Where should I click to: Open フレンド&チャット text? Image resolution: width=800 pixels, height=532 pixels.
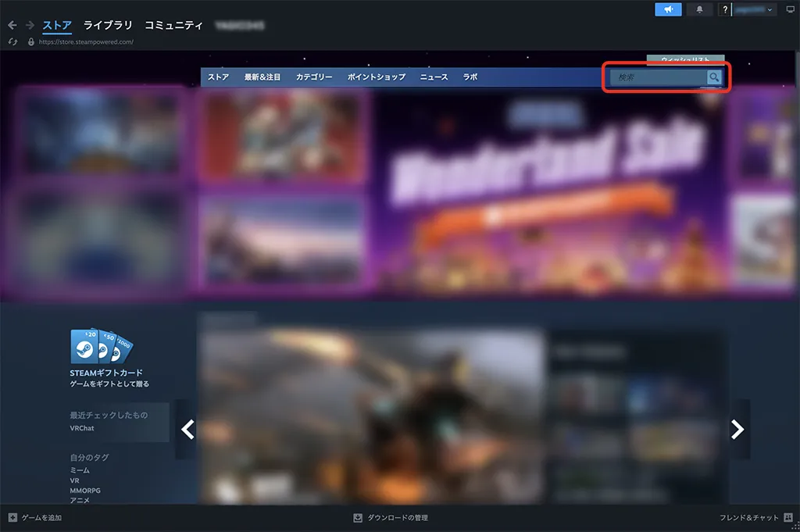click(749, 518)
